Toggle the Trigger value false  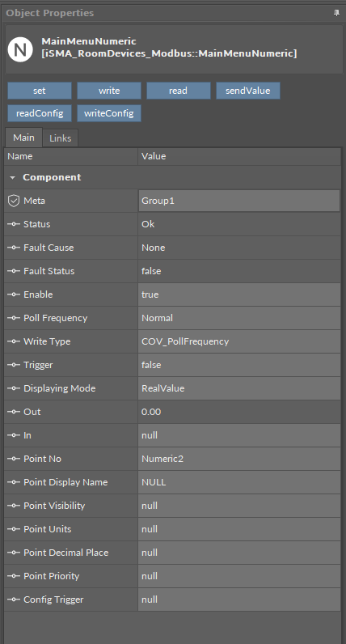(239, 365)
